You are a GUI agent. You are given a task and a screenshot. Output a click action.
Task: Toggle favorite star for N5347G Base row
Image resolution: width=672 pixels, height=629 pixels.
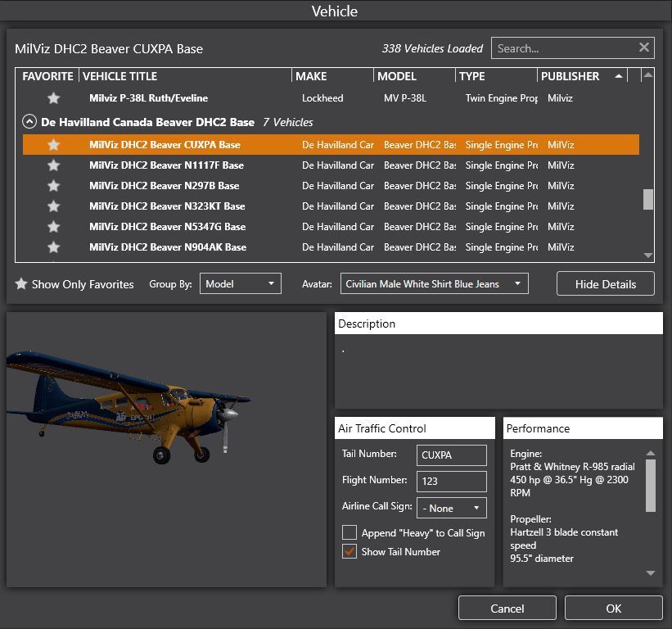coord(53,226)
